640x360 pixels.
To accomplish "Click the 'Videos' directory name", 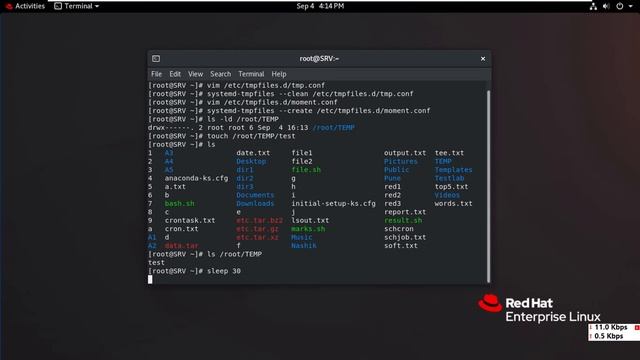I will coord(447,195).
